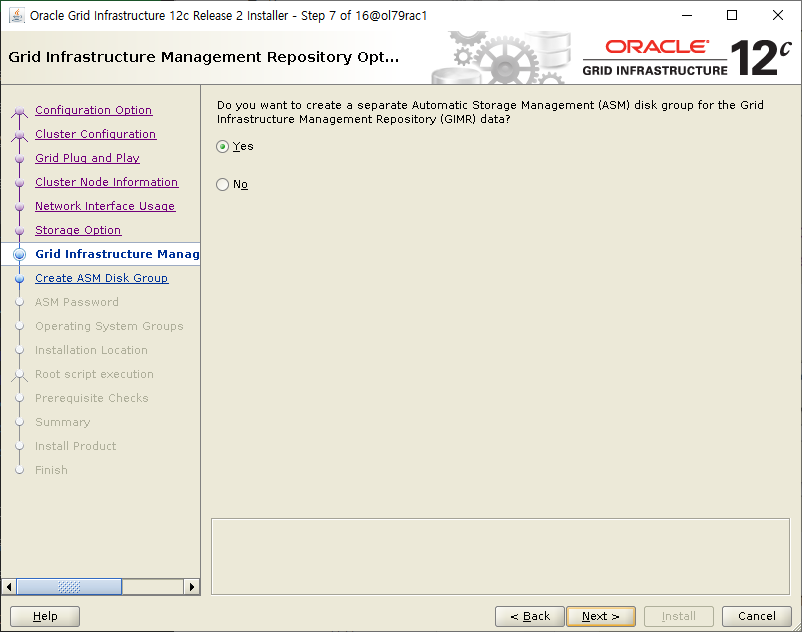Click the Network Interface Usage step marker dot

tap(19, 207)
